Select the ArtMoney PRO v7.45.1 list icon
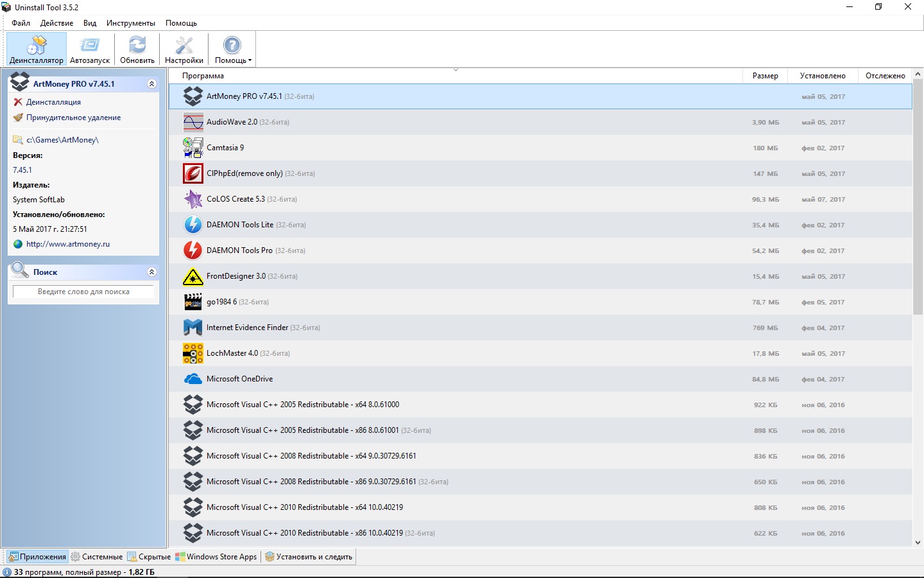 click(x=193, y=96)
